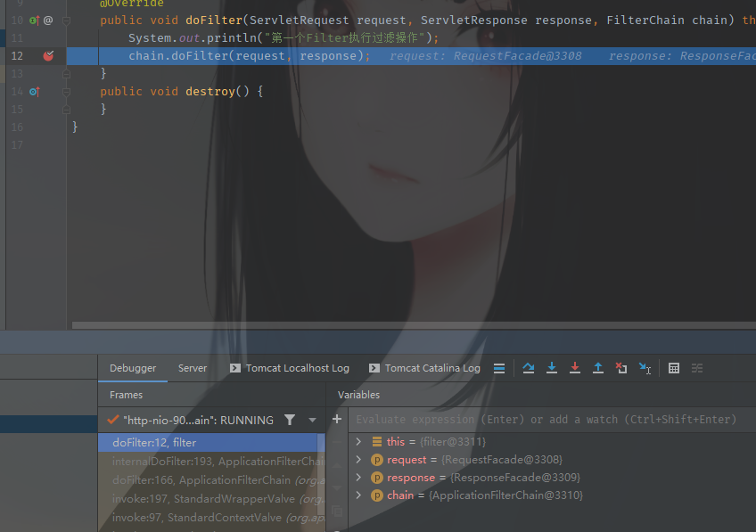Open the Tomcat Catalina Log tab
Screen dimensions: 756x532
[x=424, y=368]
